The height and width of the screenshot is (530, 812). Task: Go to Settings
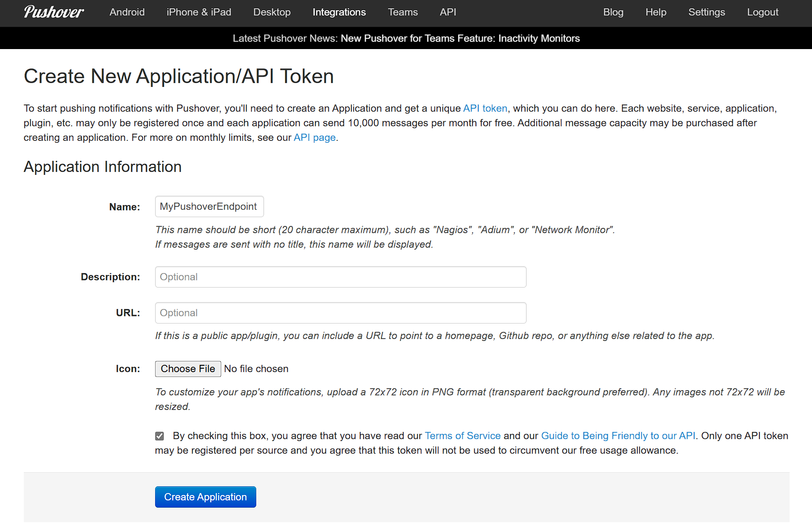point(706,12)
